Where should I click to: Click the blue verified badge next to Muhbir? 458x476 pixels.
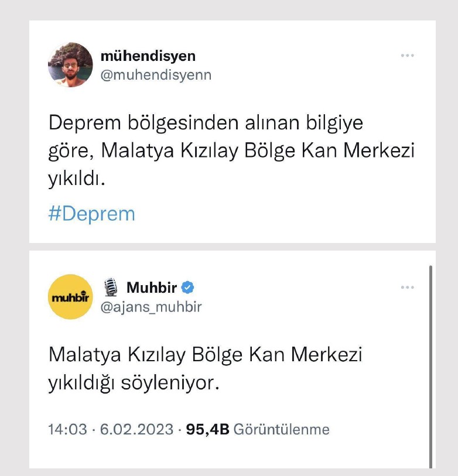[187, 287]
